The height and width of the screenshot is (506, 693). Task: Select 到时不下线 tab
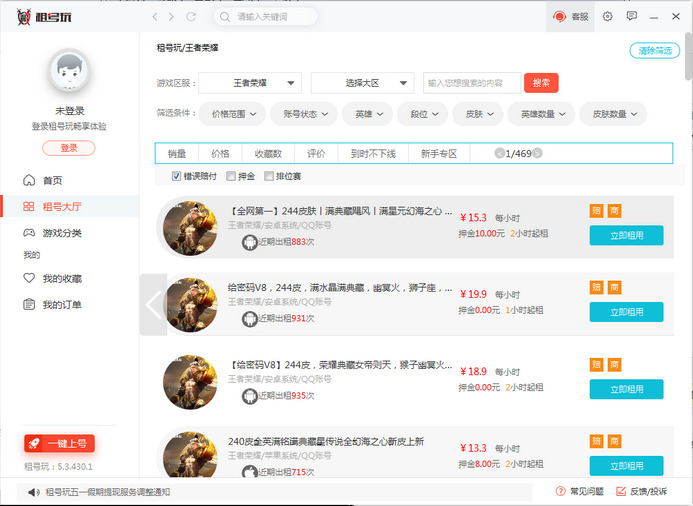click(373, 154)
